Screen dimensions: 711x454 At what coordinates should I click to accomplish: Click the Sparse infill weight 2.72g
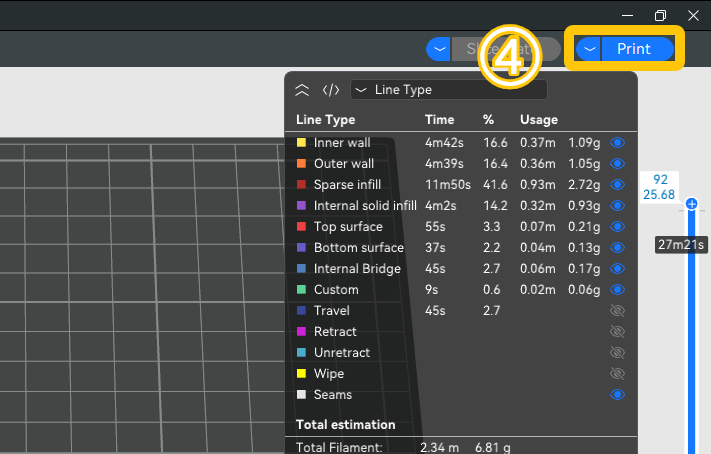tap(584, 185)
